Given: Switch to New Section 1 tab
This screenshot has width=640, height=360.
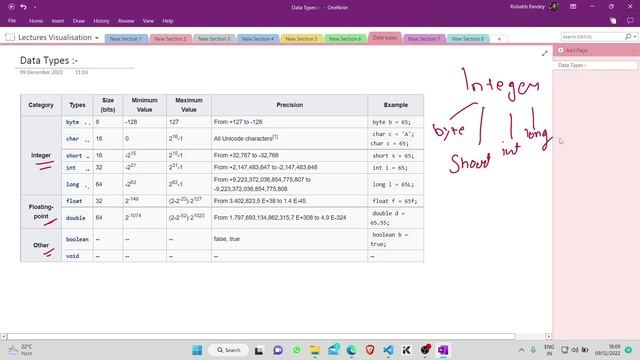Looking at the screenshot, I should [x=126, y=39].
